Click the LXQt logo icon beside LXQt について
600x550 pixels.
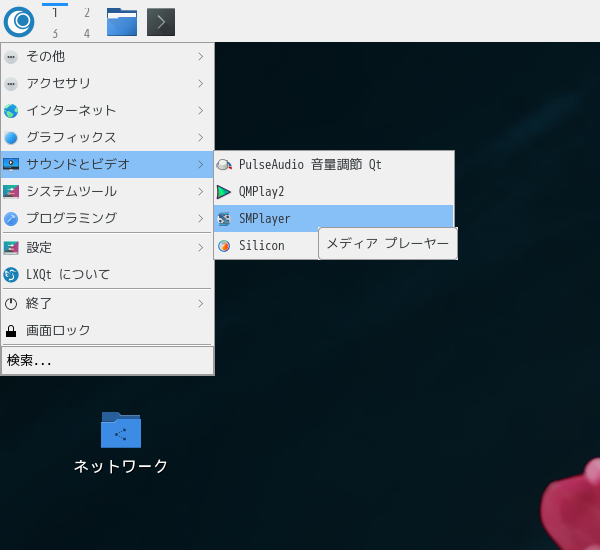[11, 275]
